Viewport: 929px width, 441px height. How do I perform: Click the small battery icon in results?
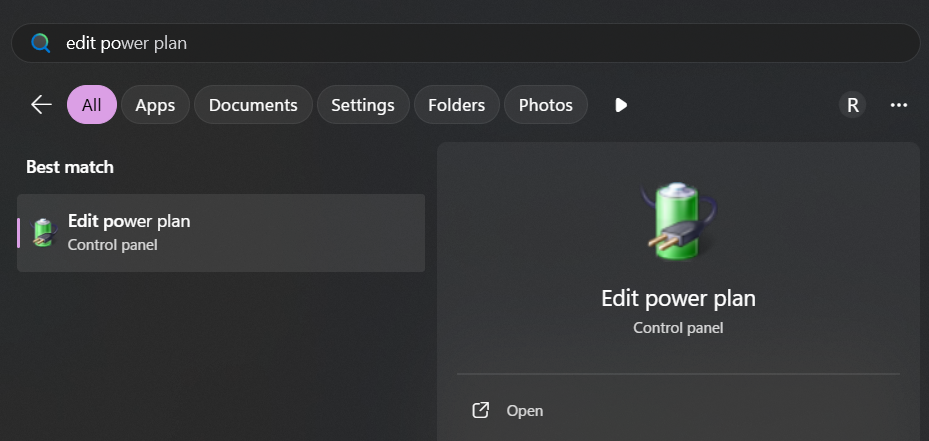click(x=44, y=232)
